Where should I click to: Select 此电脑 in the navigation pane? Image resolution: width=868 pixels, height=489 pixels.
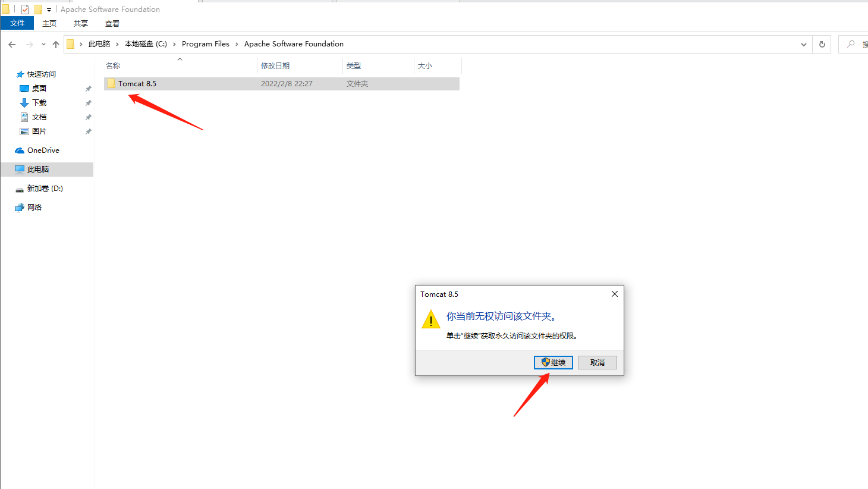click(x=47, y=170)
